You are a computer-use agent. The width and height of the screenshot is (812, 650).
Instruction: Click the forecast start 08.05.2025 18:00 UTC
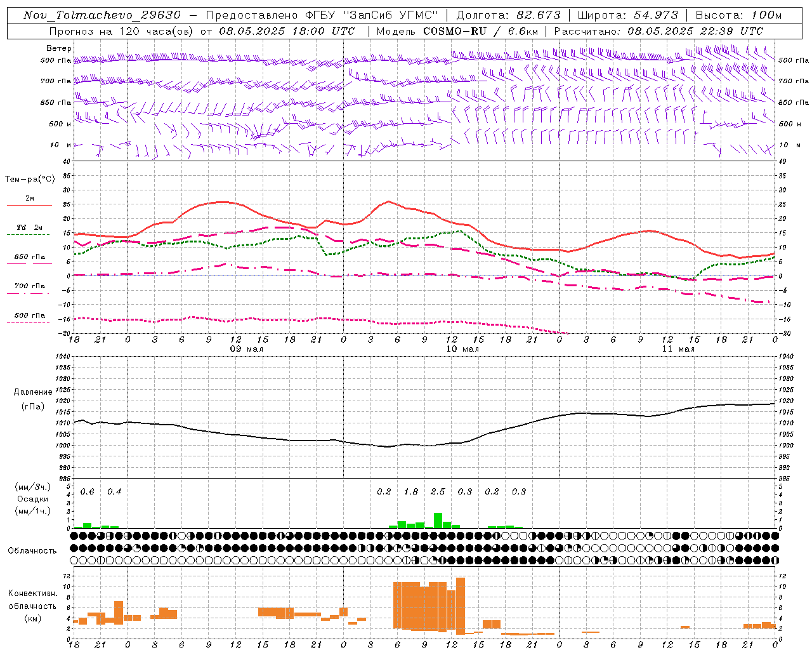pyautogui.click(x=287, y=31)
